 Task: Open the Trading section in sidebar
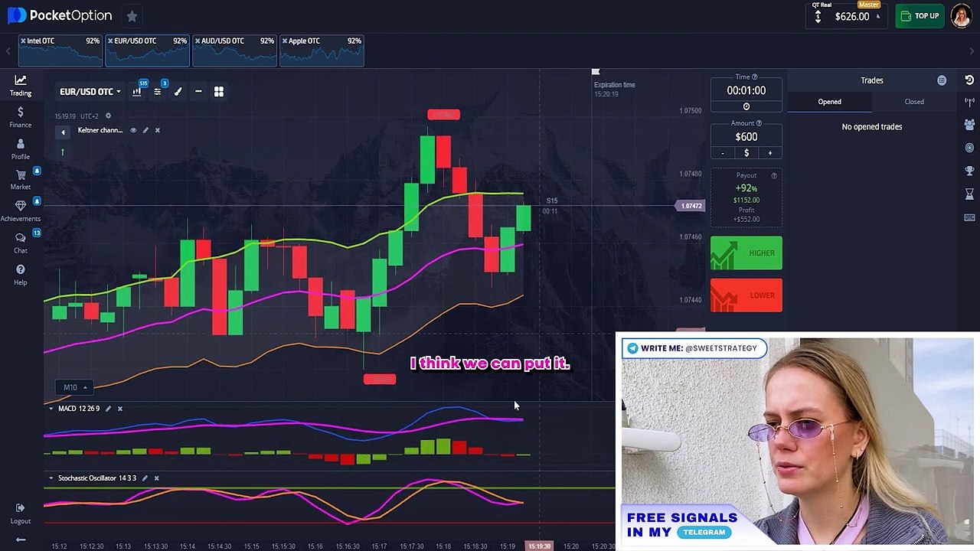(x=21, y=85)
